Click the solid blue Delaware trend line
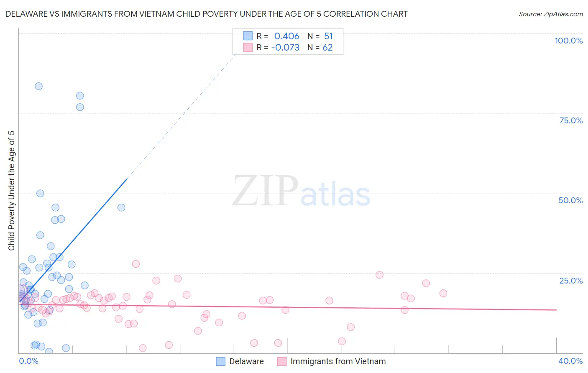The width and height of the screenshot is (588, 373). (x=73, y=240)
